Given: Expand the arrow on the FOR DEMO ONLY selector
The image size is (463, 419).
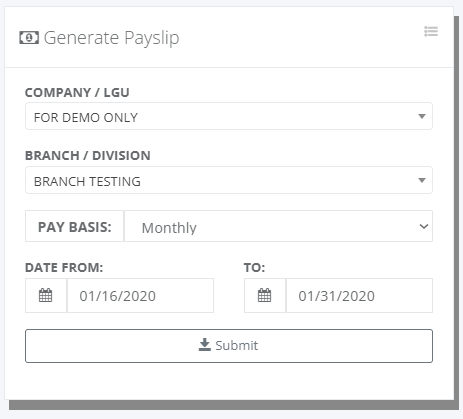Looking at the screenshot, I should pos(422,116).
